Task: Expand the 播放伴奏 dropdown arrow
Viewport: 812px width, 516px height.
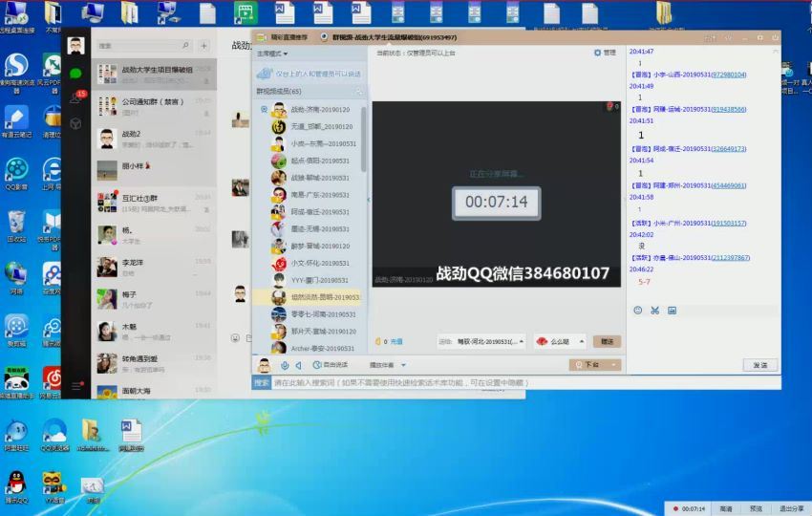Action: [403, 365]
